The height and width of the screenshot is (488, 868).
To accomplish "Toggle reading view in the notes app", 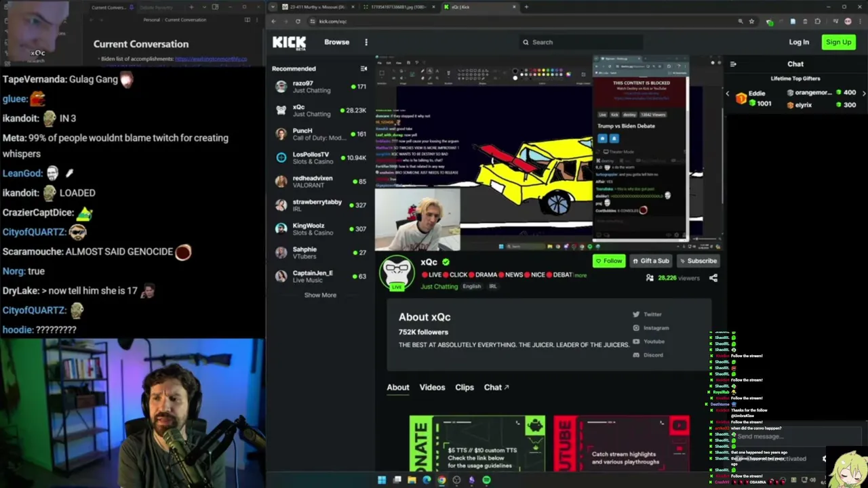I will pos(248,20).
